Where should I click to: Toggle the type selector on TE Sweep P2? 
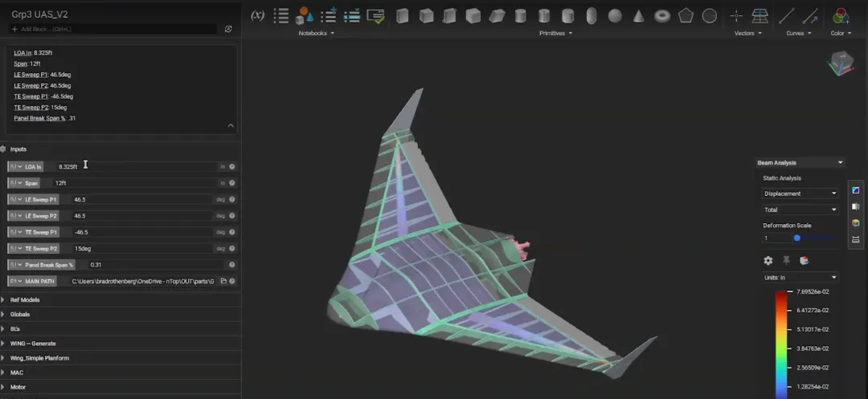point(15,248)
